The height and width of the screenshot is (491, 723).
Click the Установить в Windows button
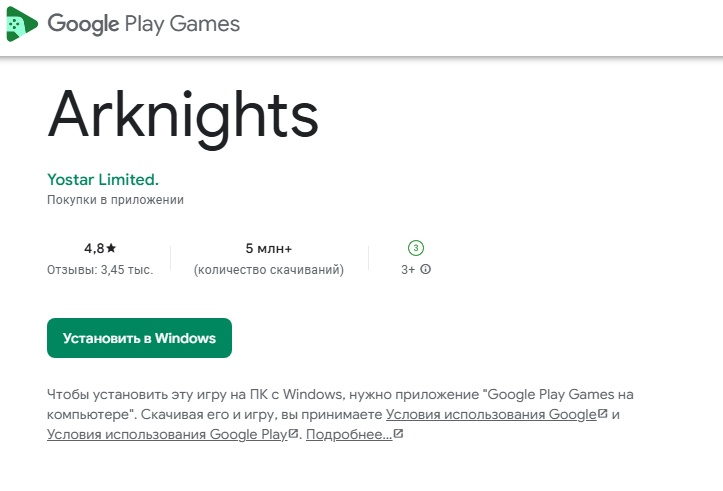[139, 338]
